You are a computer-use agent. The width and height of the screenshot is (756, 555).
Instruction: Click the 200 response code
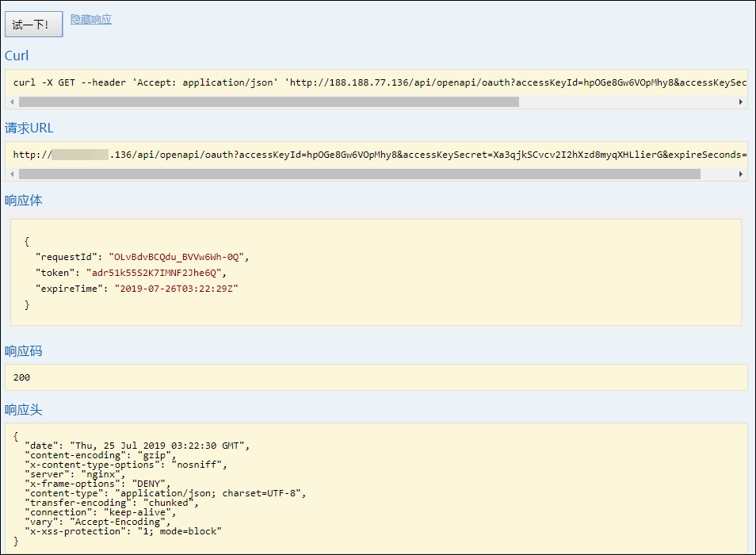coord(21,377)
